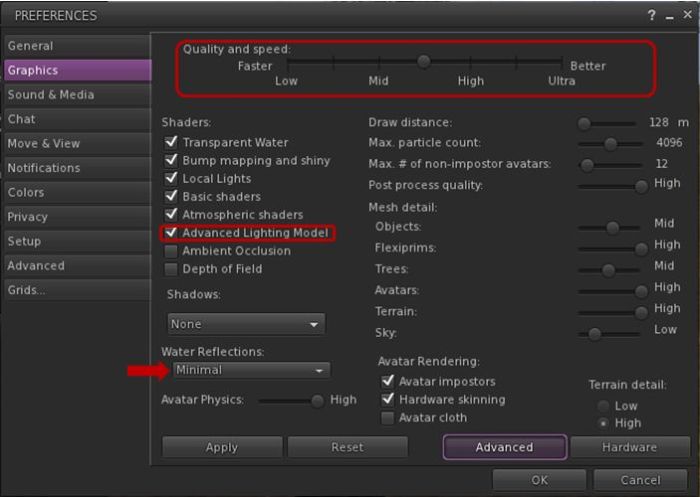This screenshot has height=497, width=700.
Task: Open the Advanced sidebar tab
Action: pos(77,266)
